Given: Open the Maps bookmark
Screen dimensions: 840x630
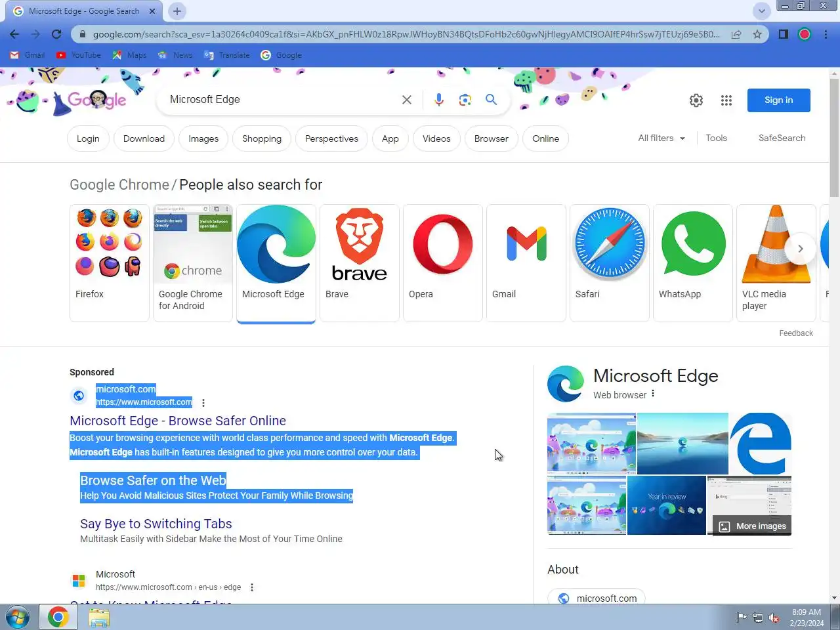Looking at the screenshot, I should [x=129, y=55].
